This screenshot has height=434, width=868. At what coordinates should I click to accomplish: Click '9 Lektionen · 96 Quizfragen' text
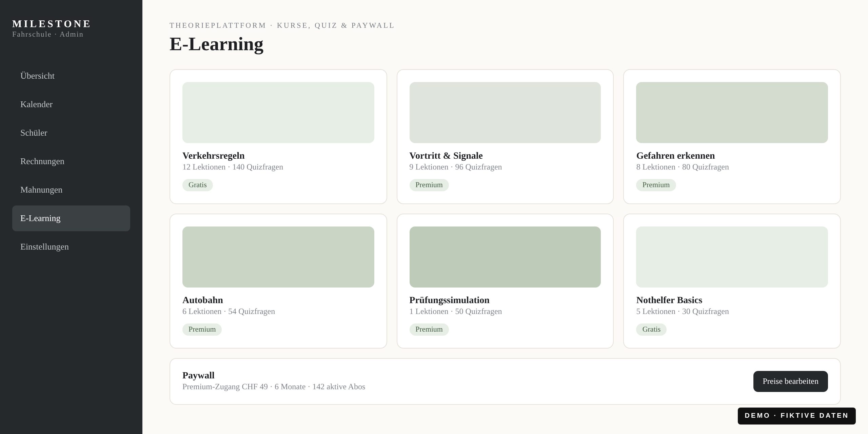[455, 167]
